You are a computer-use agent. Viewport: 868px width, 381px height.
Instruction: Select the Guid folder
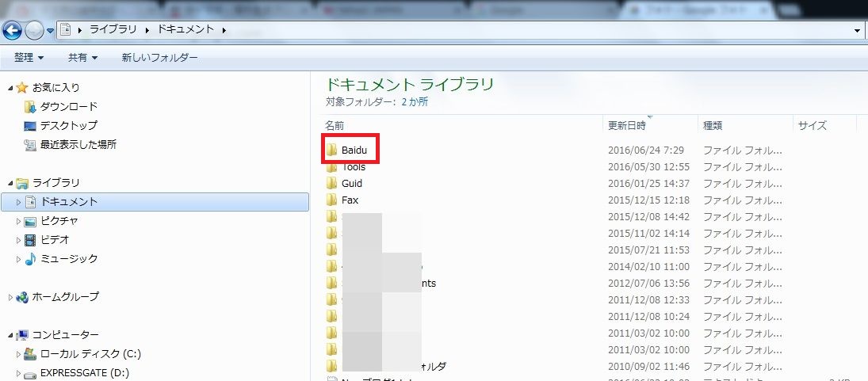pyautogui.click(x=352, y=183)
